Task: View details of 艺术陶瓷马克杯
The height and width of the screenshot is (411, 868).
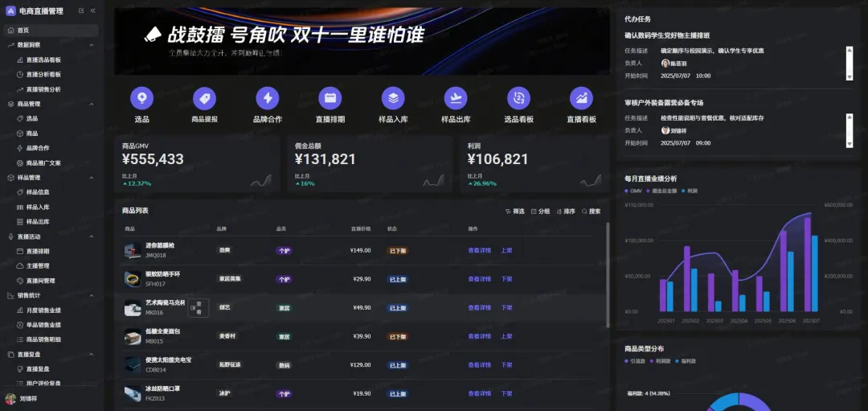Action: pos(479,308)
